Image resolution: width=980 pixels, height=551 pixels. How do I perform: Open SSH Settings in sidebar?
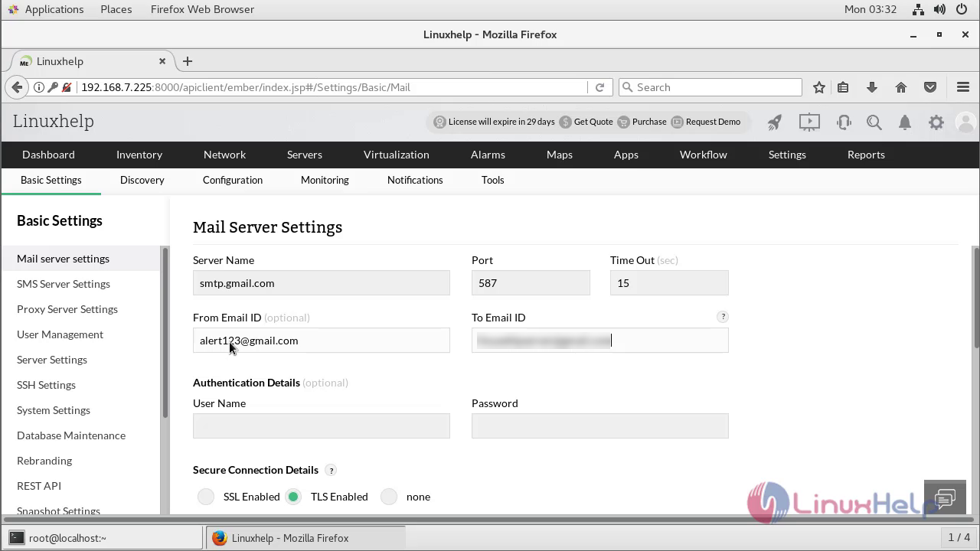(x=46, y=385)
